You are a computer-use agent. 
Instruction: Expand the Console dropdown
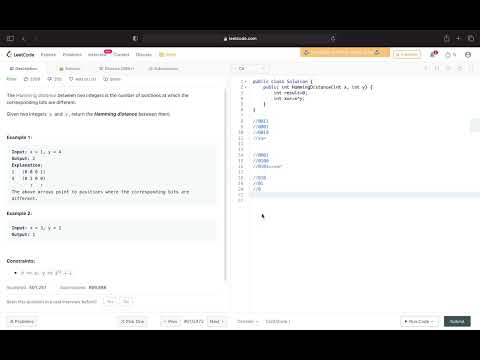point(247,321)
